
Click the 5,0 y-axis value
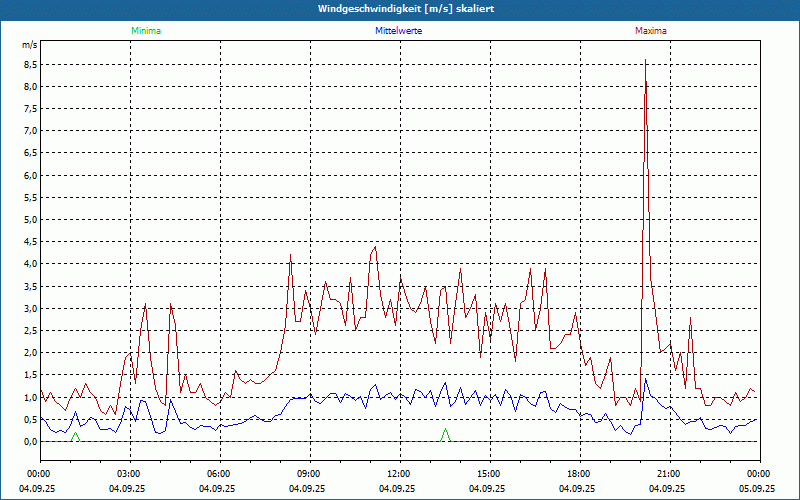pos(30,220)
